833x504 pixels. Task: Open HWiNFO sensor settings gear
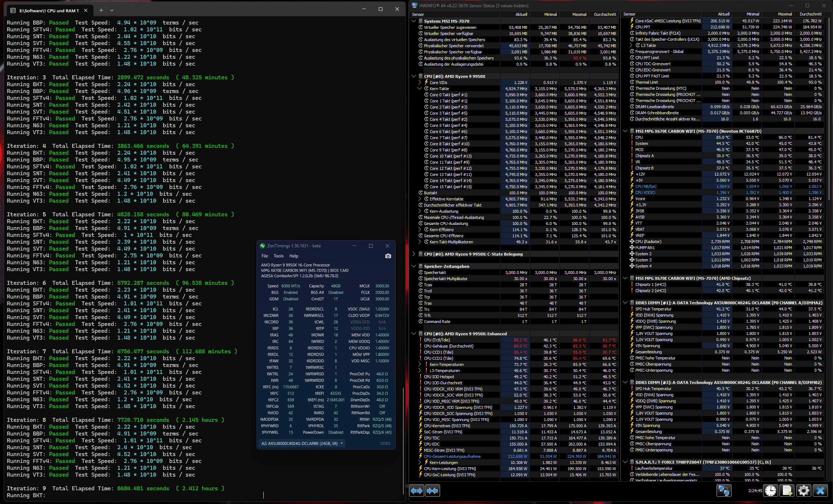[804, 491]
